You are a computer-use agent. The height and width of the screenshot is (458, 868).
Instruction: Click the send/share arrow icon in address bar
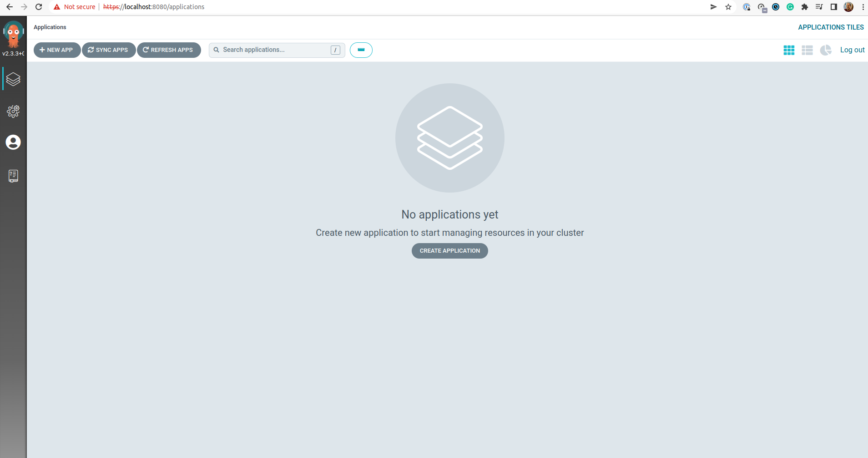pos(713,7)
